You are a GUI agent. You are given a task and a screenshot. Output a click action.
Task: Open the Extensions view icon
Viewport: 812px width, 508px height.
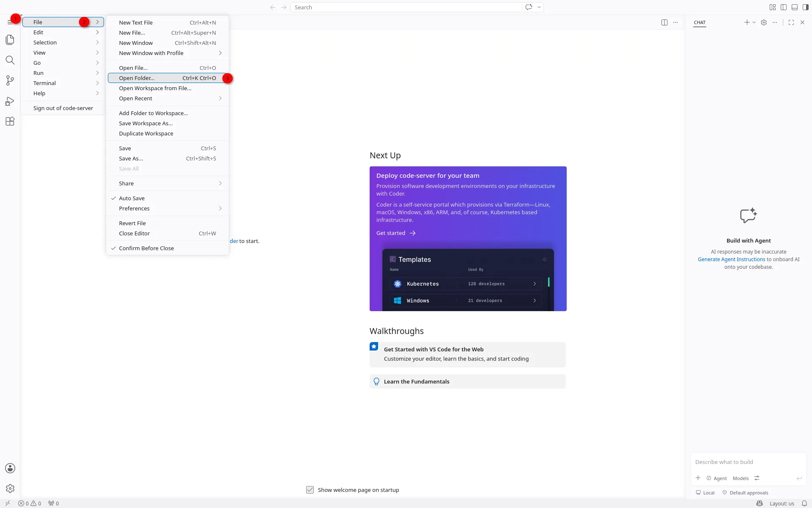(x=10, y=121)
